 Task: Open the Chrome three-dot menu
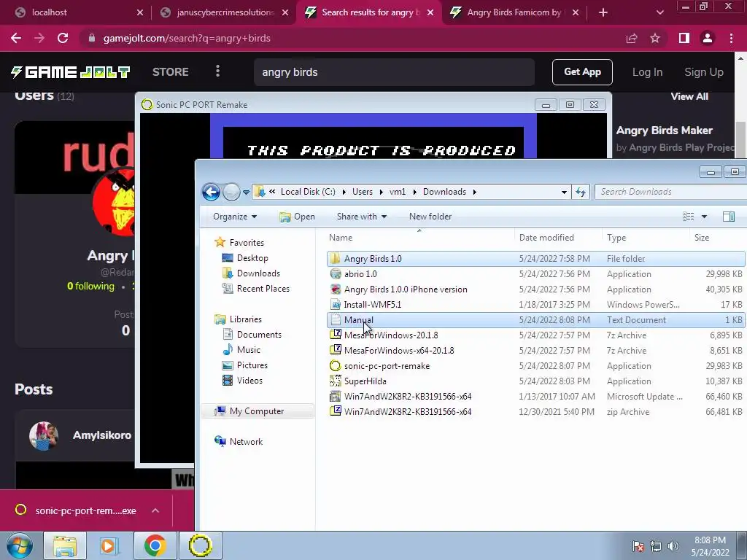[x=731, y=38]
